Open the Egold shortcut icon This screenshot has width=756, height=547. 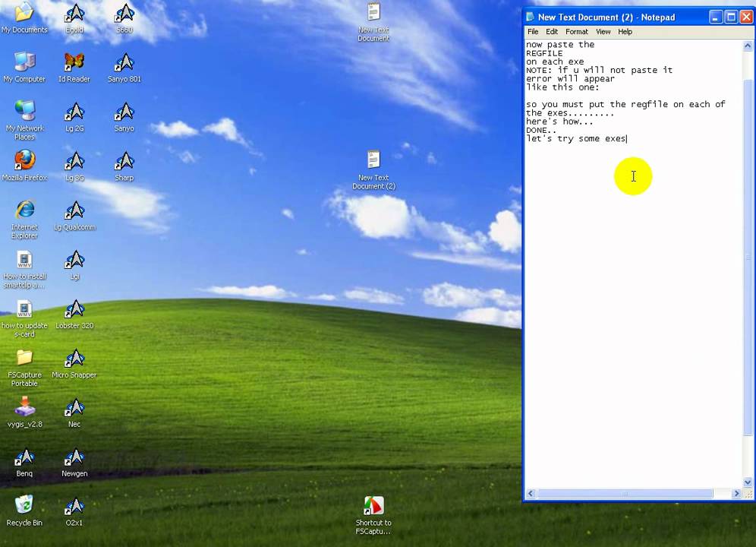[x=74, y=18]
